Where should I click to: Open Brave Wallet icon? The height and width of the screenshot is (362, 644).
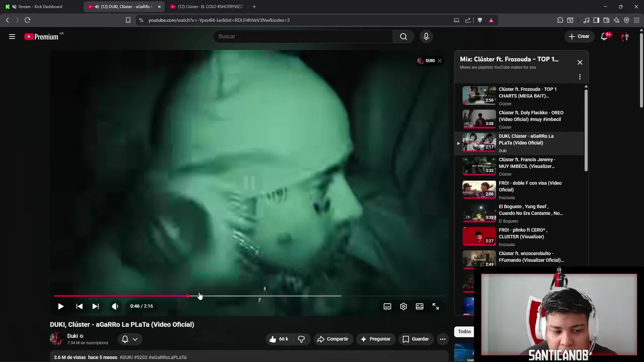tap(606, 20)
